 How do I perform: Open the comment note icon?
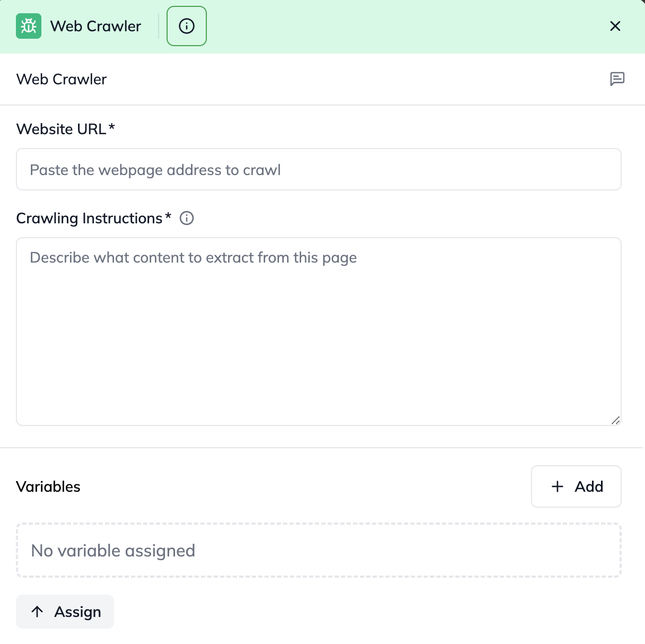click(617, 79)
